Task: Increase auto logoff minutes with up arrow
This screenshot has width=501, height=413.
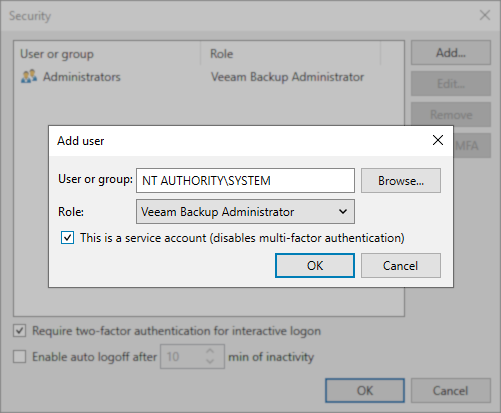Action: (210, 351)
